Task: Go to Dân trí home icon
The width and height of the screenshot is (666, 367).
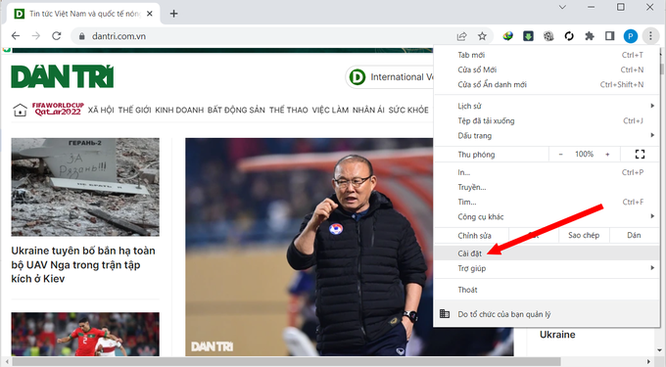Action: [x=20, y=110]
